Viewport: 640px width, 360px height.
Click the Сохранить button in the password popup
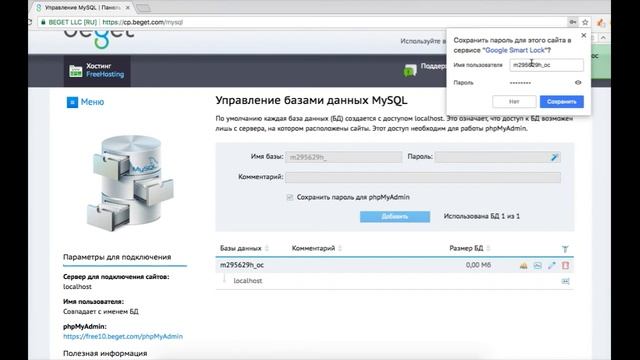(562, 102)
